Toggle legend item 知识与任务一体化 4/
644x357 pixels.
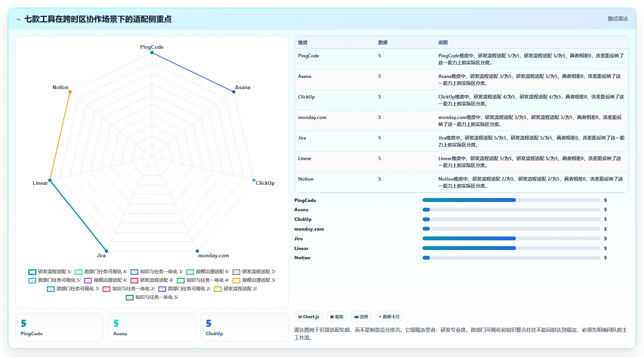coord(203,280)
